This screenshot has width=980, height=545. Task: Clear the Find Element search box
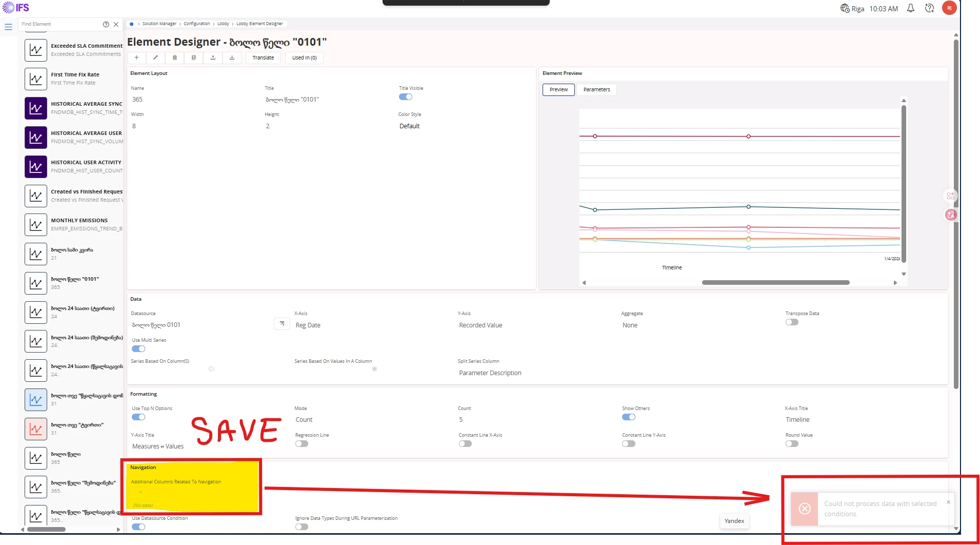click(116, 24)
